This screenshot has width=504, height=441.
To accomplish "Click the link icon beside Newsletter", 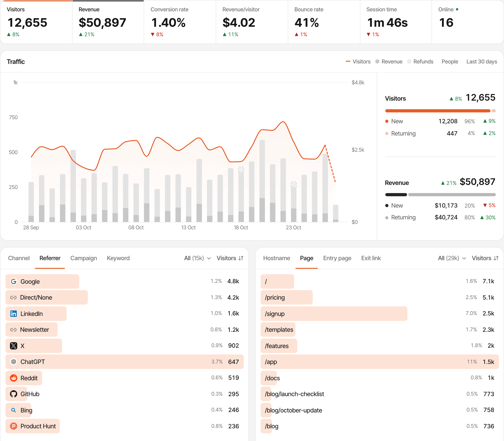I will [x=13, y=330].
